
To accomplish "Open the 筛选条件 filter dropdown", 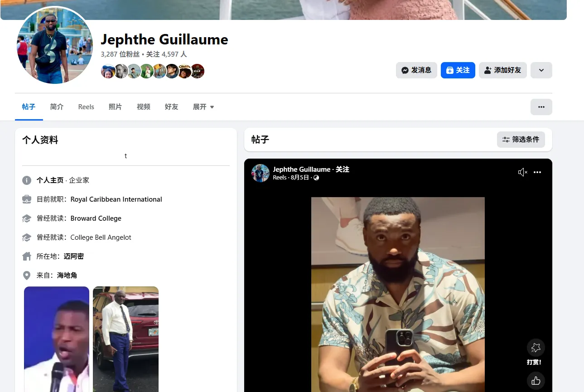I will [521, 140].
